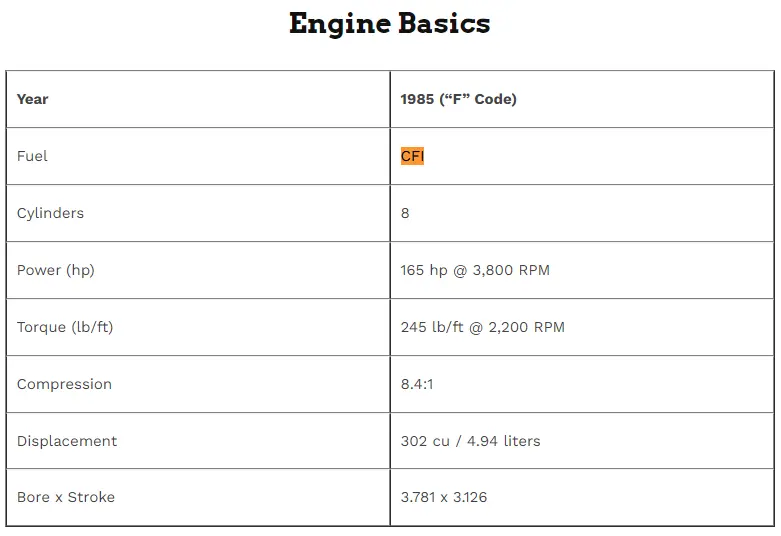Click the Engine Basics heading
781x536 pixels.
[390, 24]
